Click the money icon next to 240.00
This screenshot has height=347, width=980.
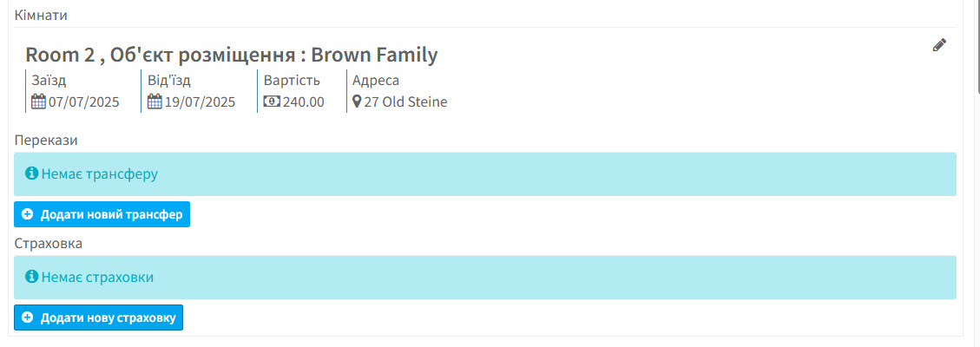[x=272, y=101]
